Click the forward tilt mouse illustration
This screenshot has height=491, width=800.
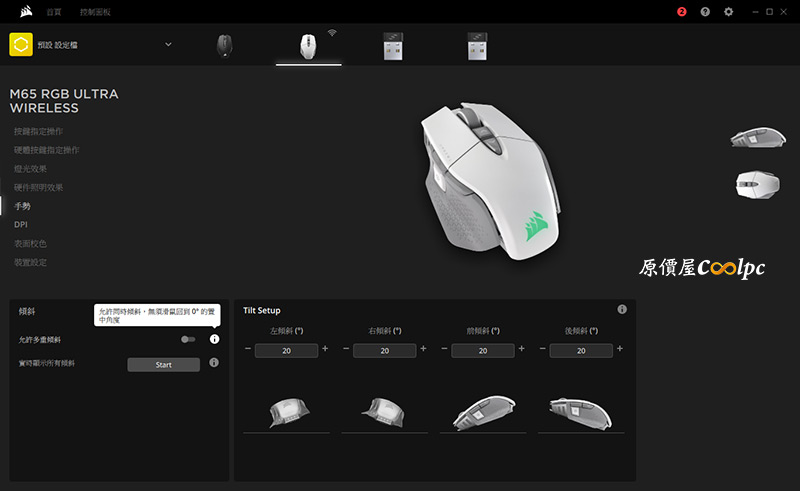click(484, 412)
